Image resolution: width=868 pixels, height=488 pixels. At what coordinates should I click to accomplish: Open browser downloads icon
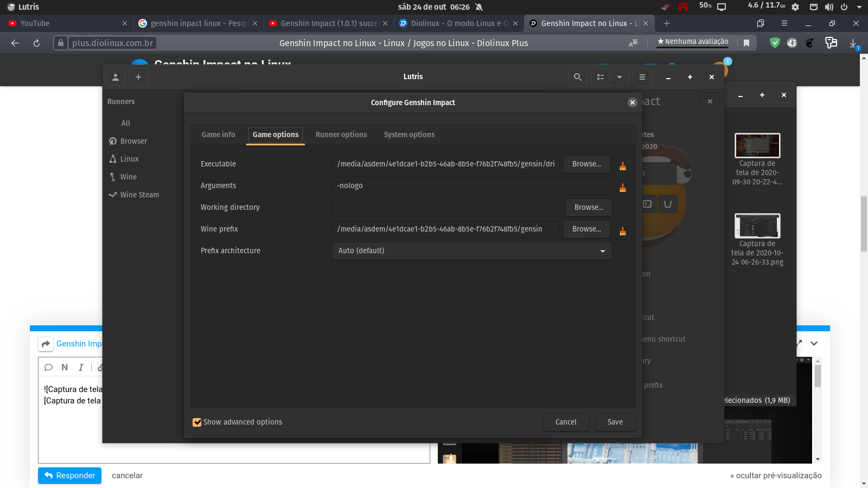853,43
